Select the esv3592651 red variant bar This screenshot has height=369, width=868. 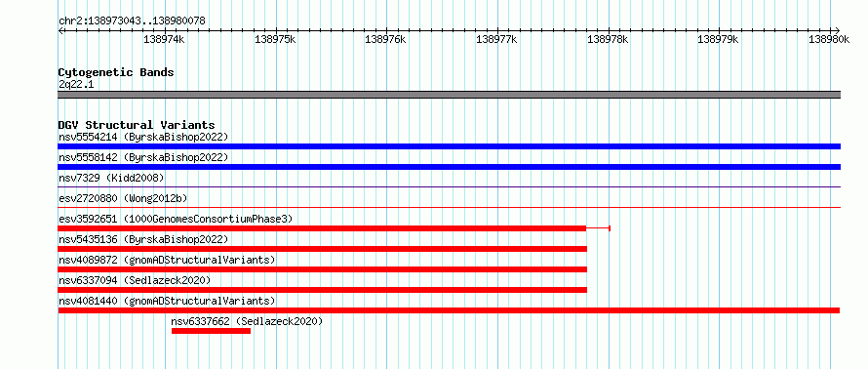pos(322,228)
